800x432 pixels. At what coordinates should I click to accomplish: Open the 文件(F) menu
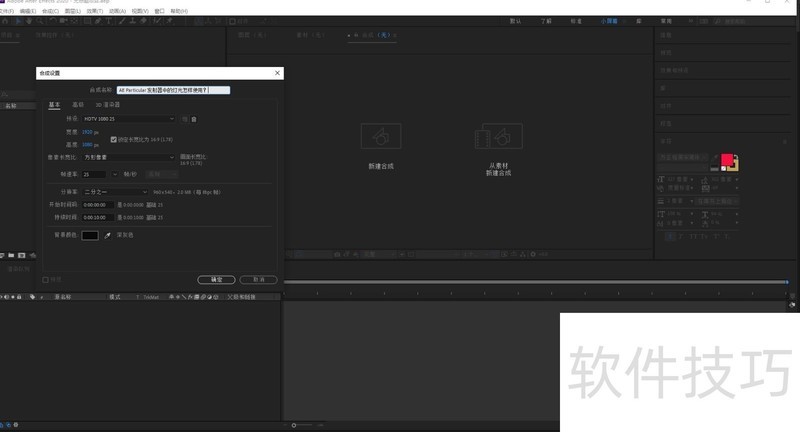coord(7,11)
